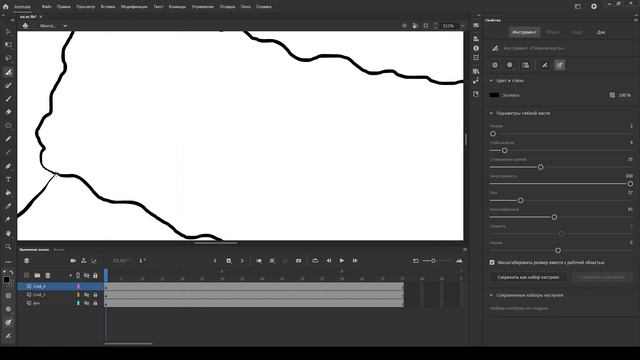
Task: Select the Oval shape tool
Action: click(8, 125)
